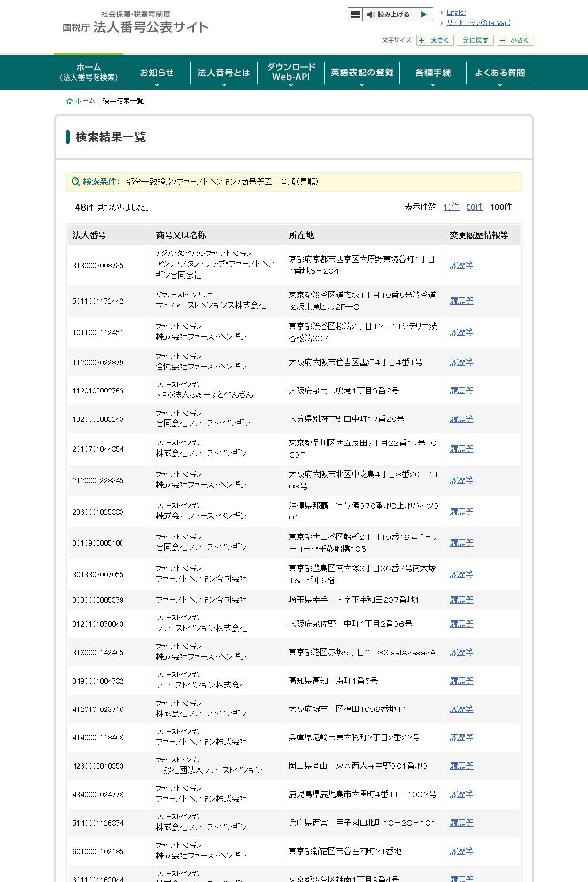Image resolution: width=588 pixels, height=882 pixels.
Task: Click the 所在地 column header
Action: [x=364, y=235]
